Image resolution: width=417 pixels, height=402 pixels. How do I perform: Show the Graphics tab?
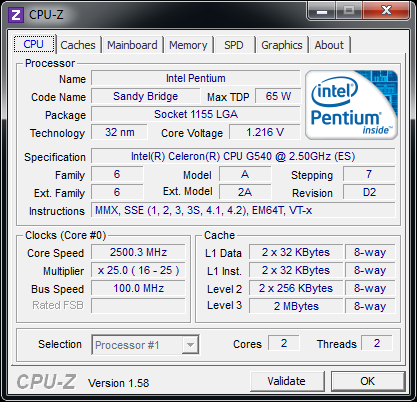[282, 45]
